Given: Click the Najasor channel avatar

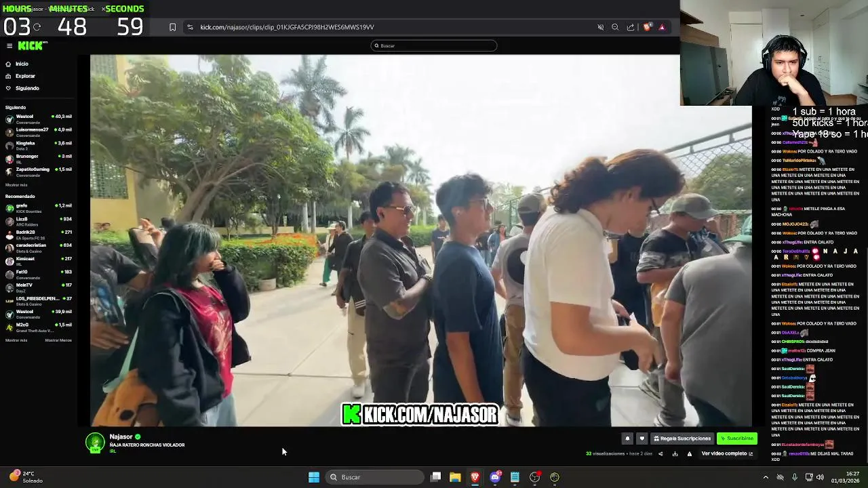Looking at the screenshot, I should click(95, 442).
